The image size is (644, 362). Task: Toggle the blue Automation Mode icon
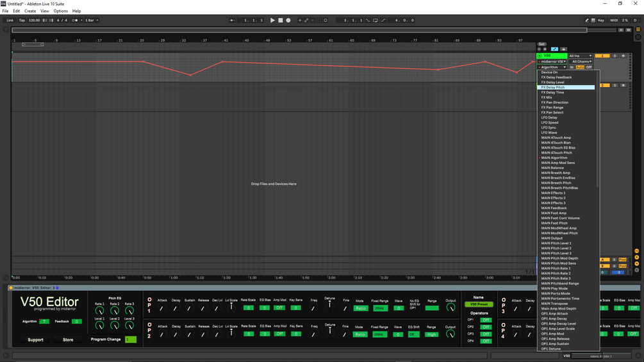click(554, 49)
